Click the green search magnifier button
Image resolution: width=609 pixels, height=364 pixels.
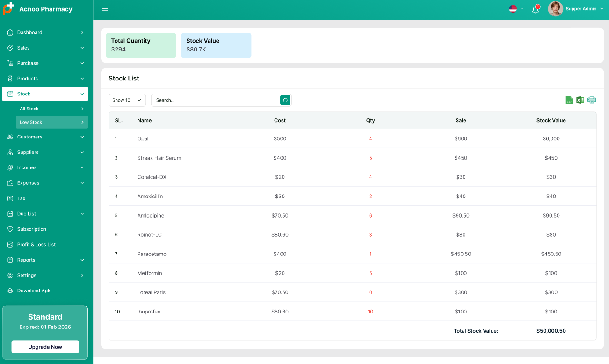coord(285,100)
